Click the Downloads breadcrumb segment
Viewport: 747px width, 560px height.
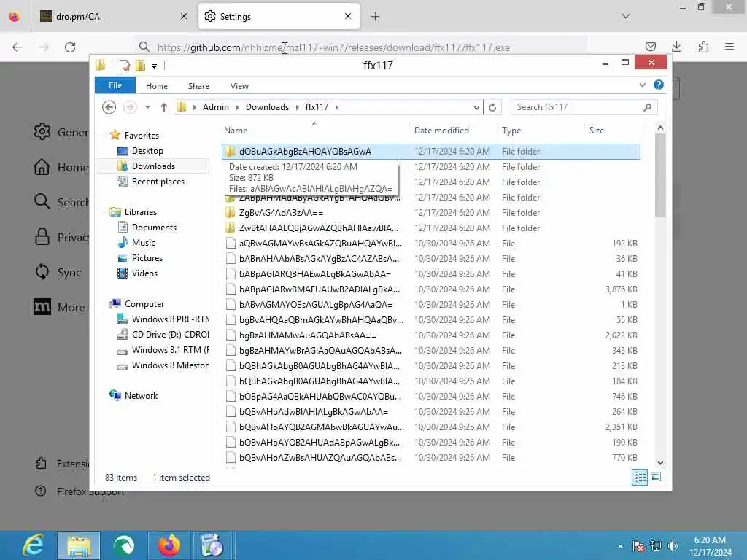click(x=267, y=107)
